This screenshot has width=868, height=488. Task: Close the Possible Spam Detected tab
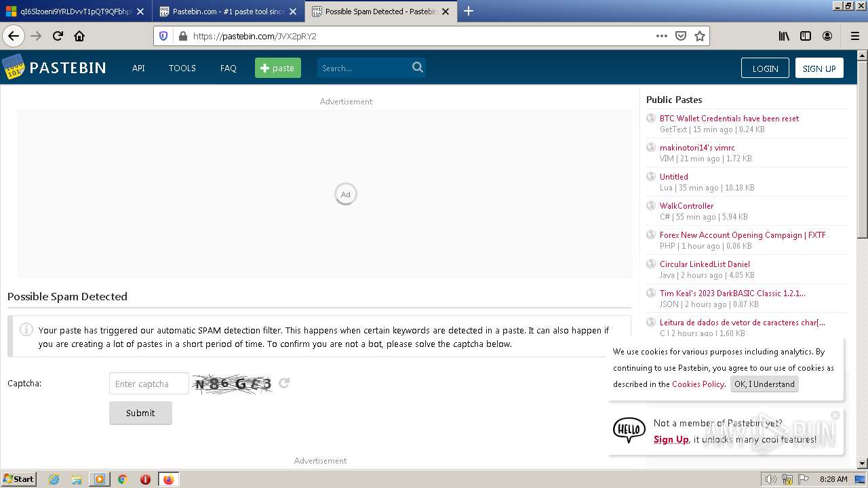point(446,12)
